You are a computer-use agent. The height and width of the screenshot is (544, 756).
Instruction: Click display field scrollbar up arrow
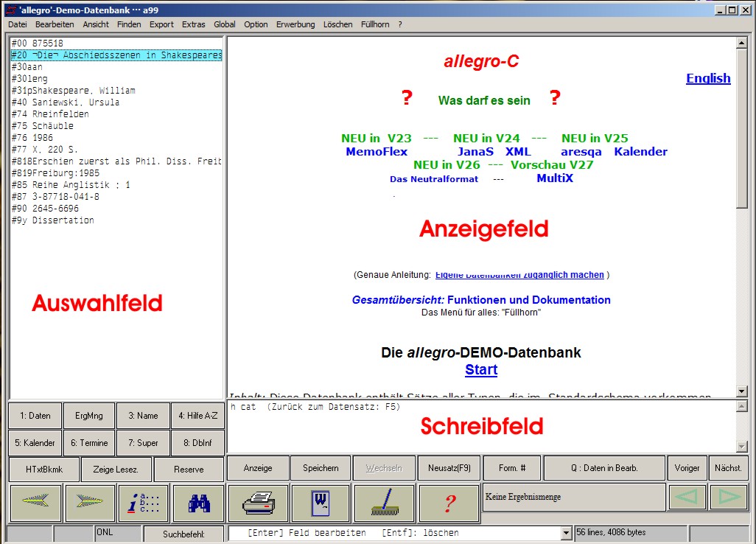click(742, 43)
